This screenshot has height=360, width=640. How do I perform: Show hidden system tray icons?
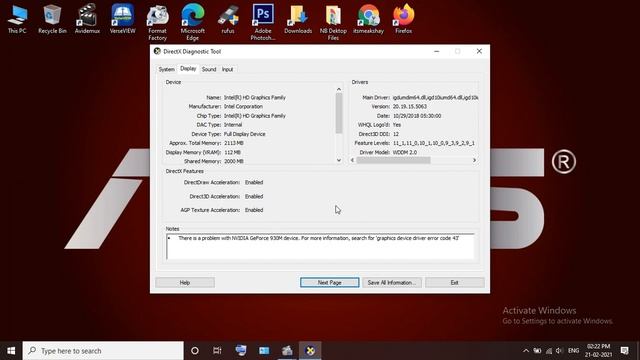coord(526,351)
